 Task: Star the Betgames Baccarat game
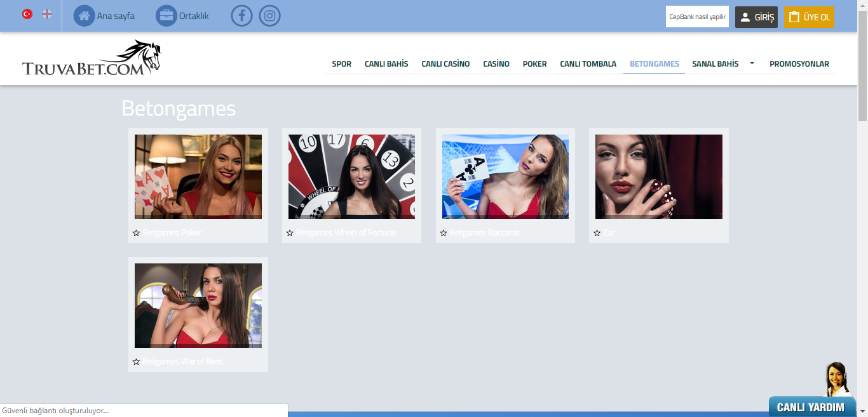pyautogui.click(x=444, y=233)
